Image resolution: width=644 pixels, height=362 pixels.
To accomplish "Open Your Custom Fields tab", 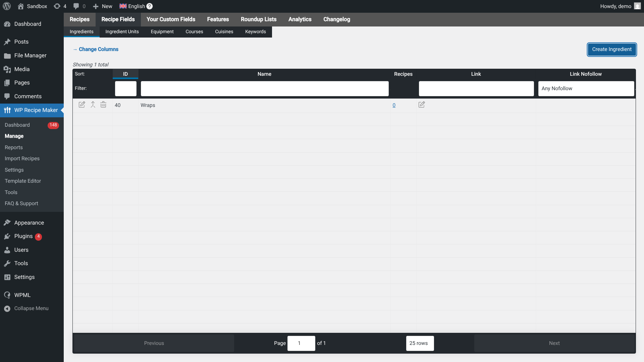I will pos(171,19).
